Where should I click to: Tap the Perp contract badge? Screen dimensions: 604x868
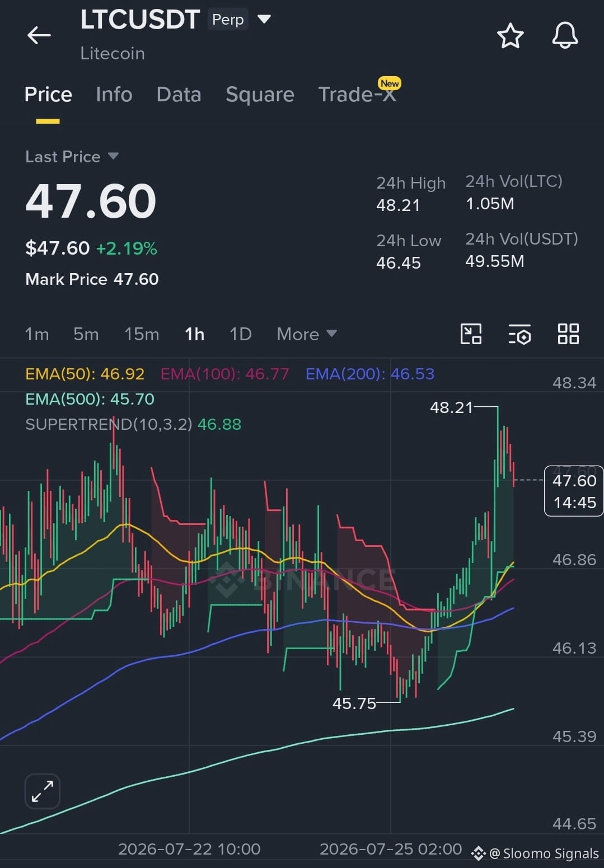click(228, 20)
